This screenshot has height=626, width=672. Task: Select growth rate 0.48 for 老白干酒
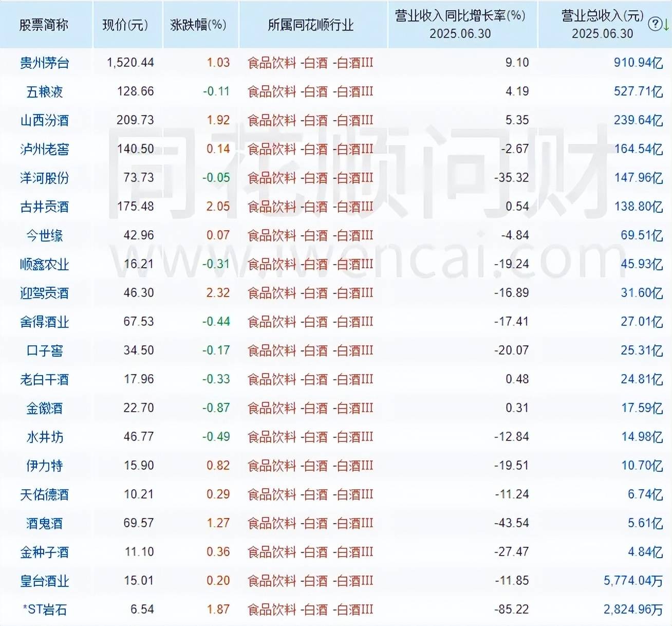point(517,379)
